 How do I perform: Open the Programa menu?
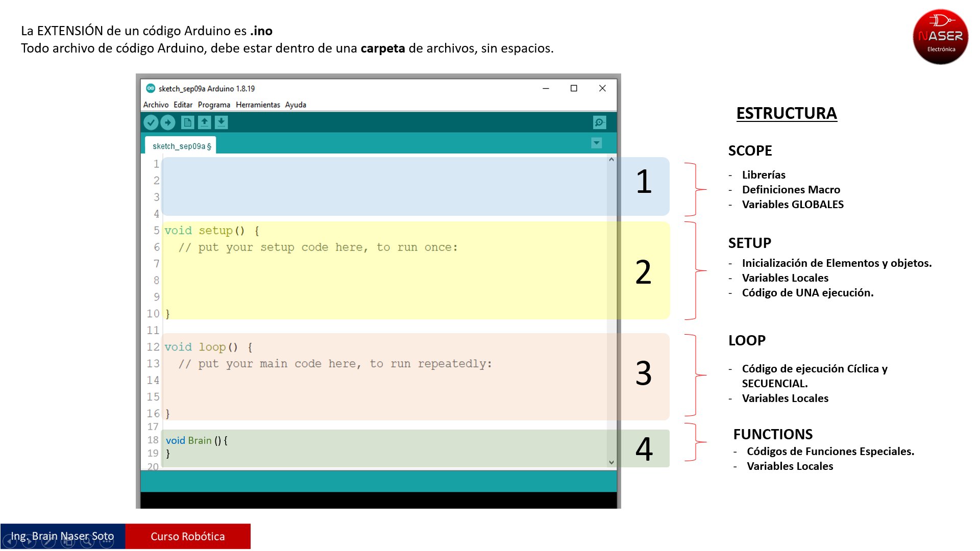(214, 105)
